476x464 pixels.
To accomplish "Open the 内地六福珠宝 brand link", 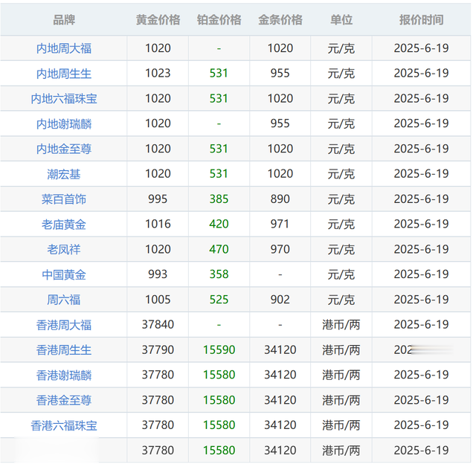I will click(64, 99).
